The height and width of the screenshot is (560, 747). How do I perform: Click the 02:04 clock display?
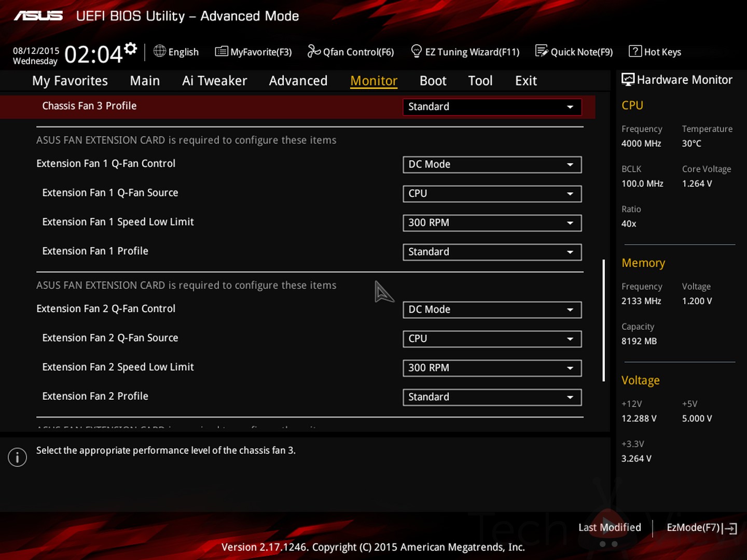(93, 54)
